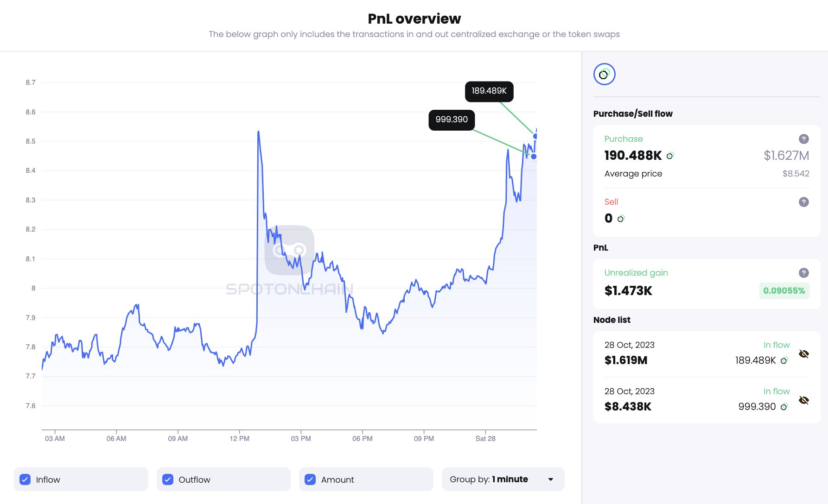
Task: Select the 189.489K inflow marker dot on chart
Action: coord(535,136)
